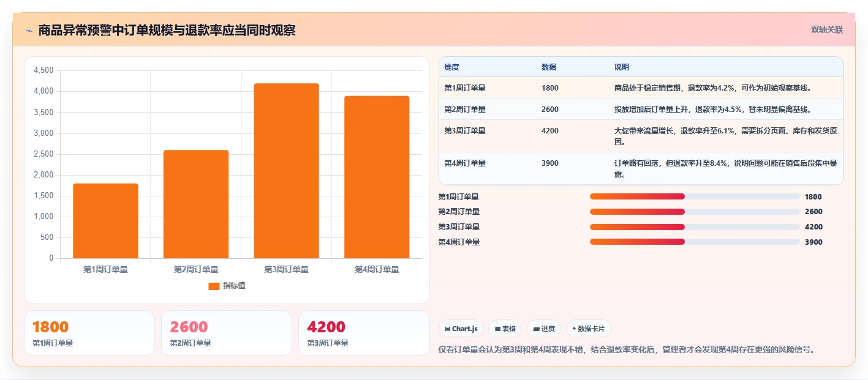Click the 进度 tag
The image size is (868, 380).
(544, 329)
